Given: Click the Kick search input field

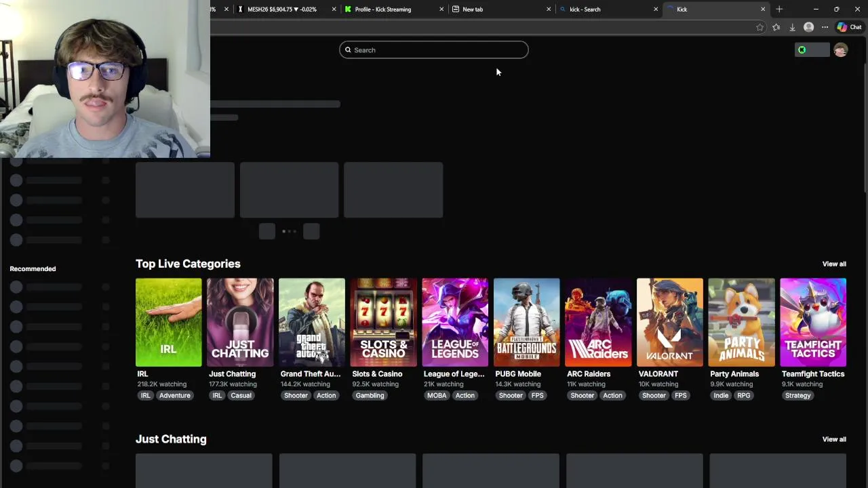Looking at the screenshot, I should click(433, 49).
